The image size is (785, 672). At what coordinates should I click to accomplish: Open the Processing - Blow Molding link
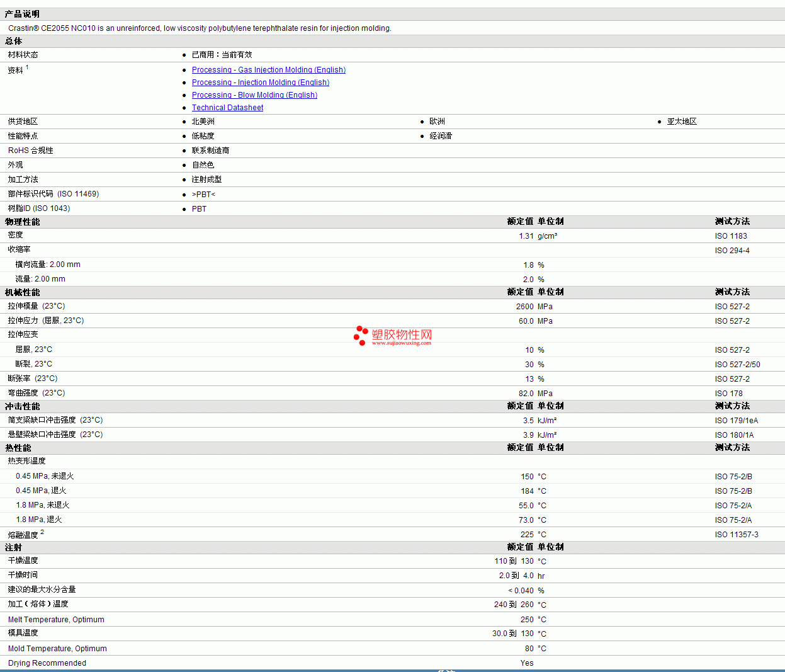254,95
